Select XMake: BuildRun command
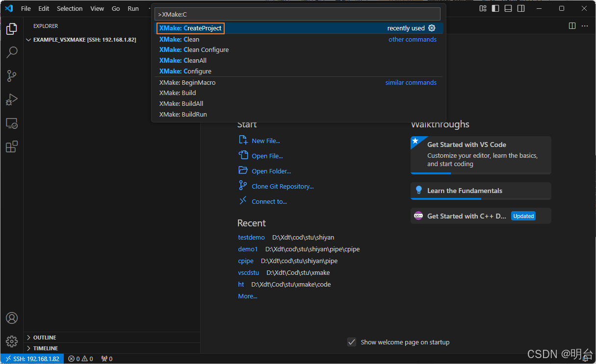The image size is (596, 364). (299, 115)
